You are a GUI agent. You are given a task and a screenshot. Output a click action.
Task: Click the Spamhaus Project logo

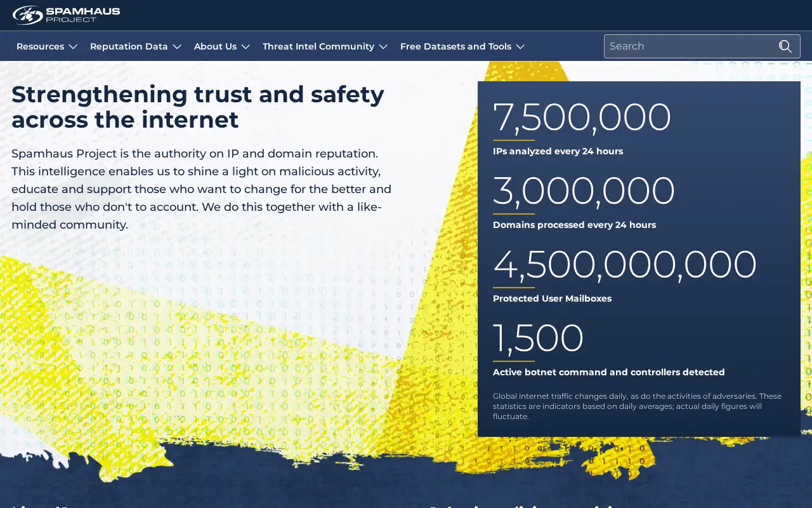[x=66, y=15]
